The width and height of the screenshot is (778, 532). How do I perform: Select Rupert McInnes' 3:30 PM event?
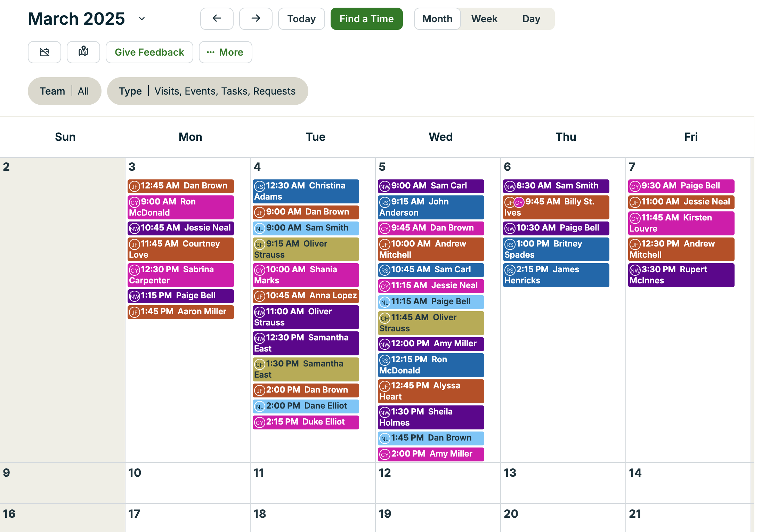coord(681,275)
